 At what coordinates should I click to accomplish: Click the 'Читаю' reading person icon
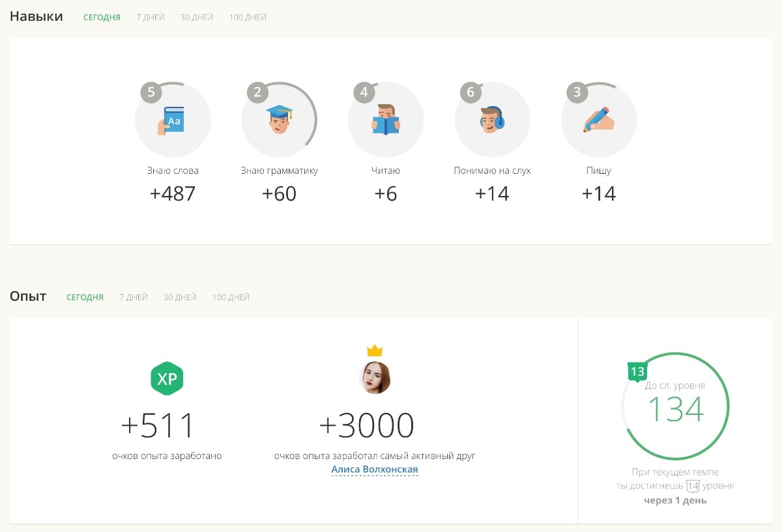(386, 120)
